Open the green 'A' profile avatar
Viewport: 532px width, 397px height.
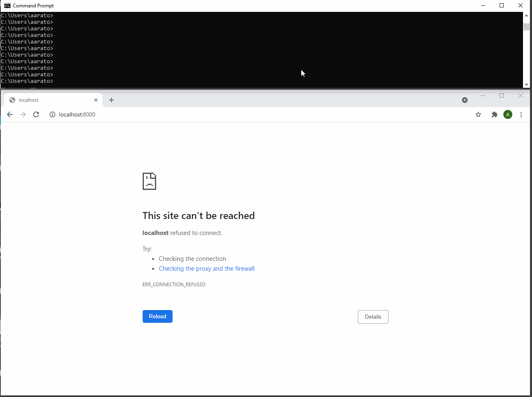click(508, 114)
